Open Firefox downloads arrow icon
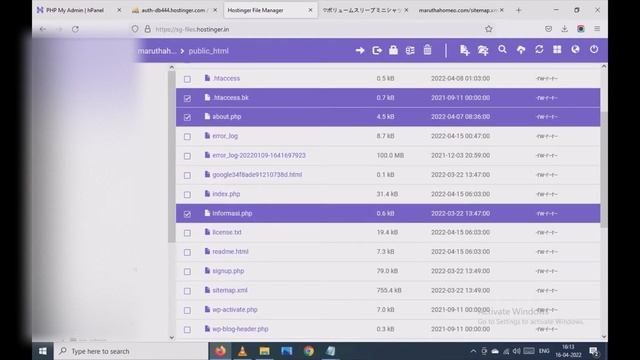 tap(564, 29)
